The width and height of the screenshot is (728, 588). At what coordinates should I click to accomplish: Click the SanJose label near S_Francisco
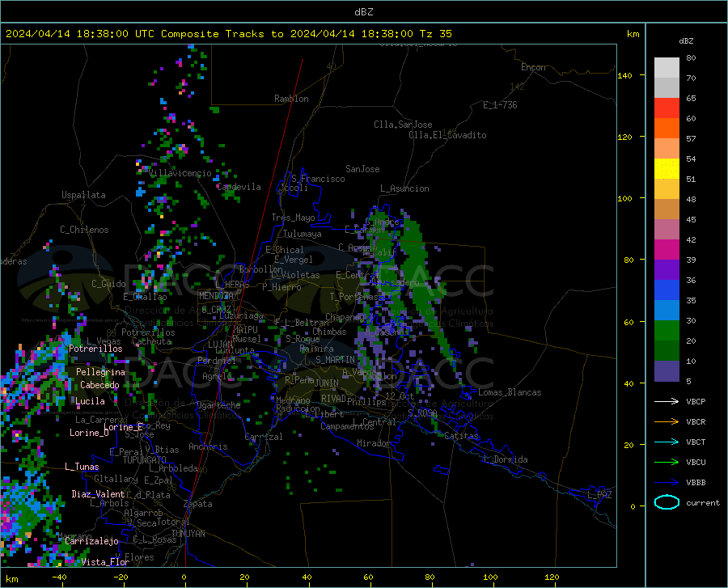362,169
